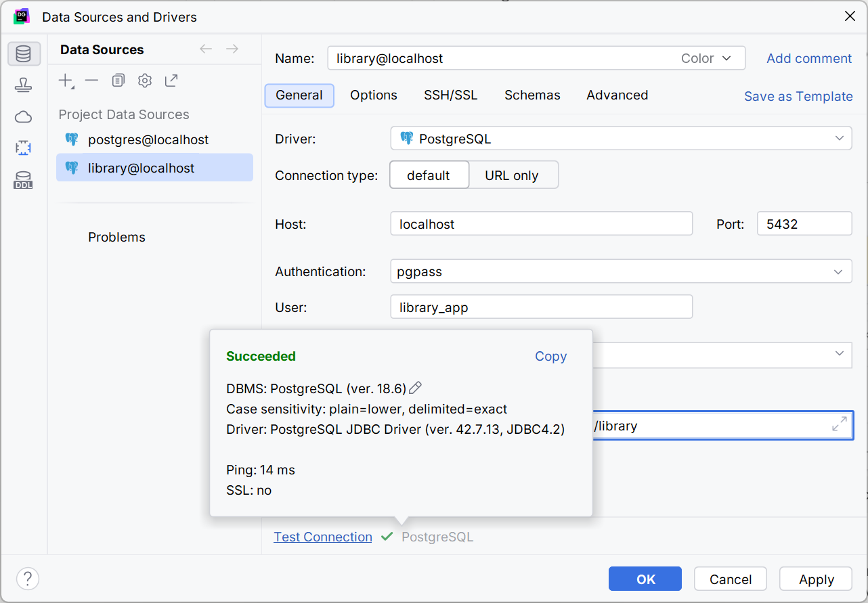
Task: Open the cloud providers sidebar section
Action: (x=24, y=117)
